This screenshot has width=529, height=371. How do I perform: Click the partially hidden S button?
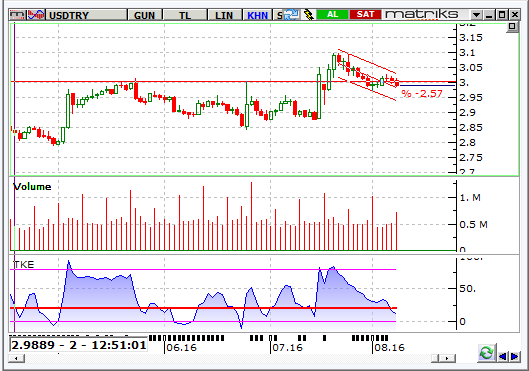coord(279,15)
